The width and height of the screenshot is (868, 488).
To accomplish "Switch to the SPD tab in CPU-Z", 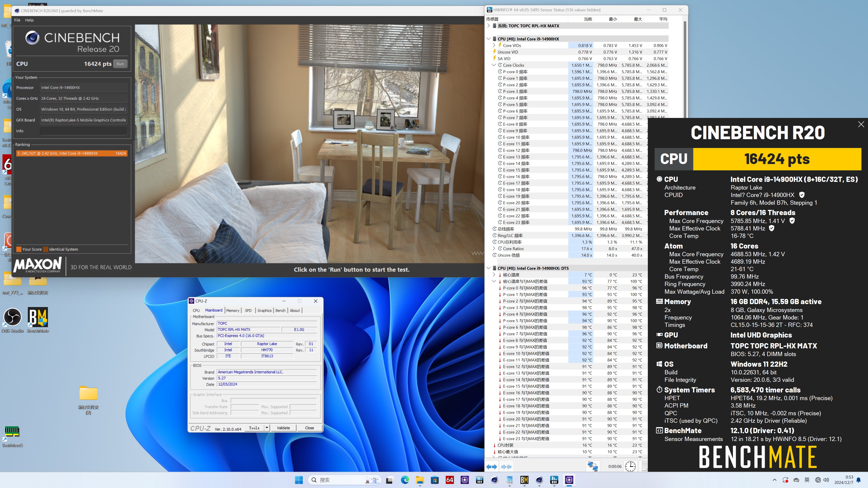I will pos(248,310).
